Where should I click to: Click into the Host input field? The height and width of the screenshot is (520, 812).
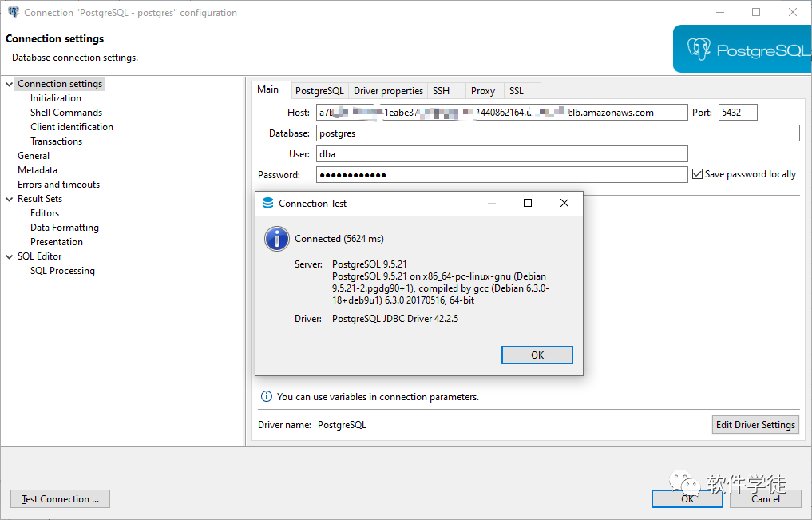(501, 113)
